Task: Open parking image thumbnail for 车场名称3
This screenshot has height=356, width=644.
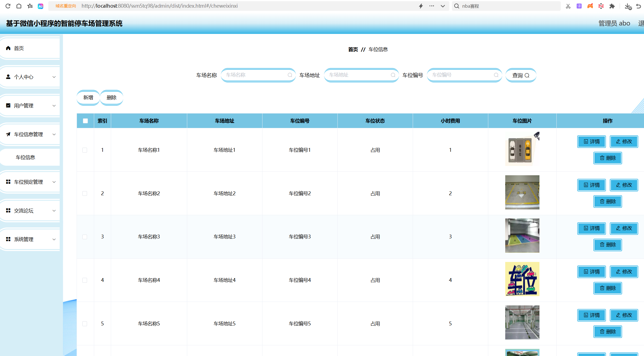Action: click(522, 236)
